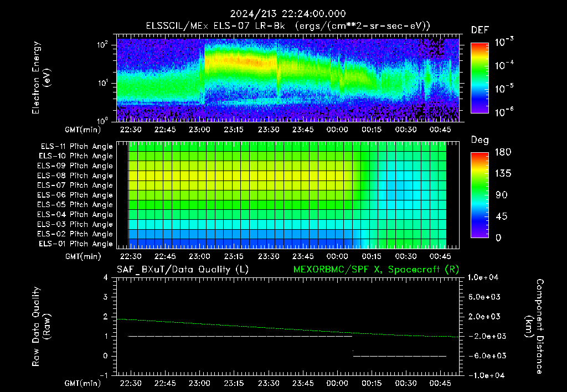This screenshot has height=392, width=567.
Task: Click the Raw Data Quality (Raw) axis label
Action: pos(41,326)
